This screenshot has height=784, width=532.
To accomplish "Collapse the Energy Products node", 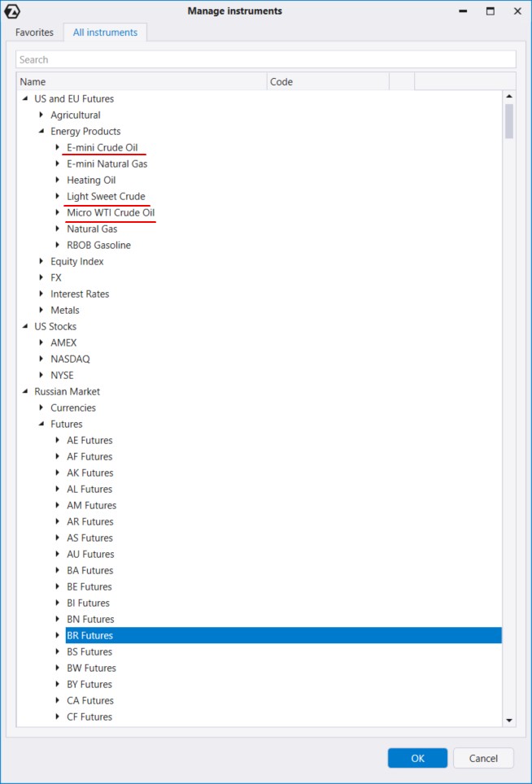I will pyautogui.click(x=41, y=132).
